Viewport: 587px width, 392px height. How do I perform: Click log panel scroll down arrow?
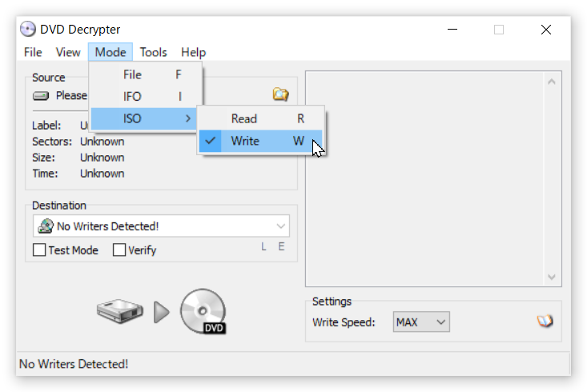(x=552, y=277)
